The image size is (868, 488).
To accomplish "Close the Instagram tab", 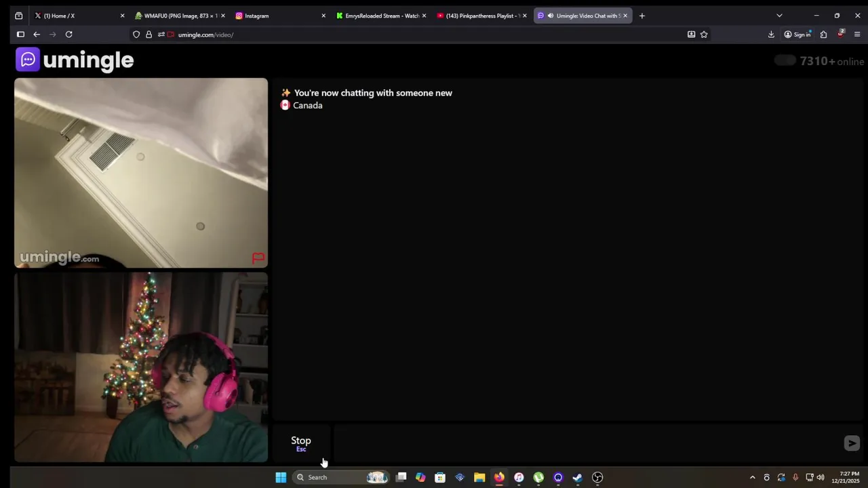I will point(323,16).
